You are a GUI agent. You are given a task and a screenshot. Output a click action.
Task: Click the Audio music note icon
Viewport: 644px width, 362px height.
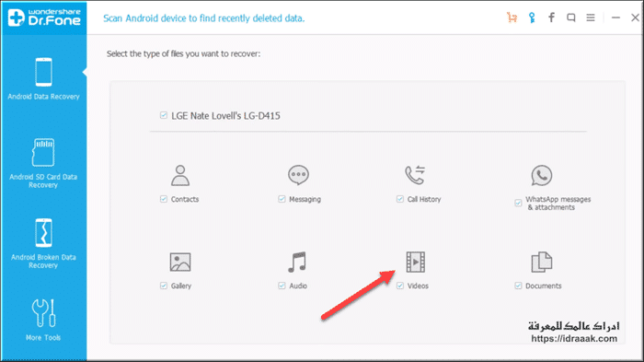coord(297,262)
